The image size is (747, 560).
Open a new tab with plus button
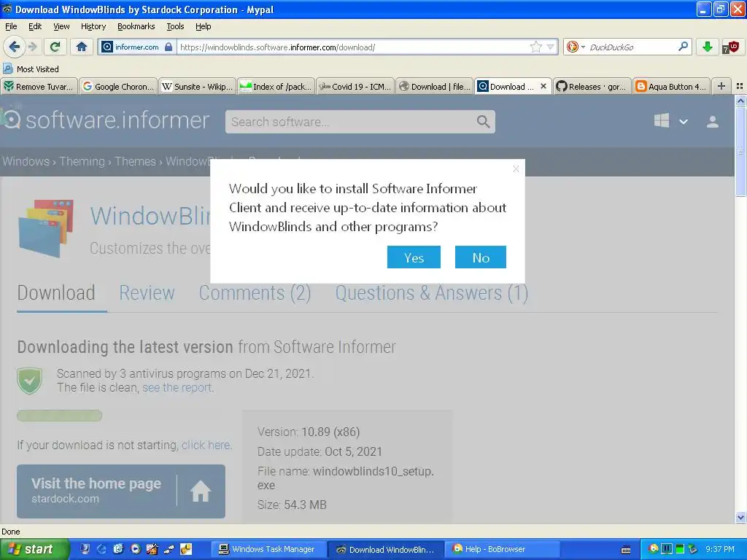tap(721, 86)
